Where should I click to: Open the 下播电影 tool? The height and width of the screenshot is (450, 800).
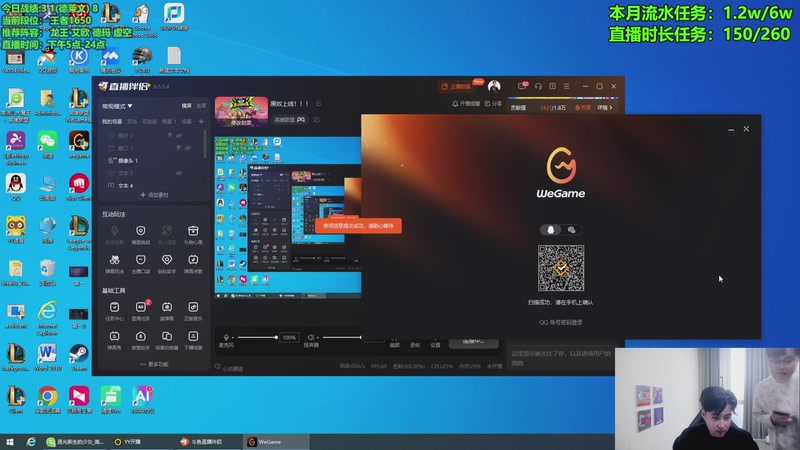(193, 340)
